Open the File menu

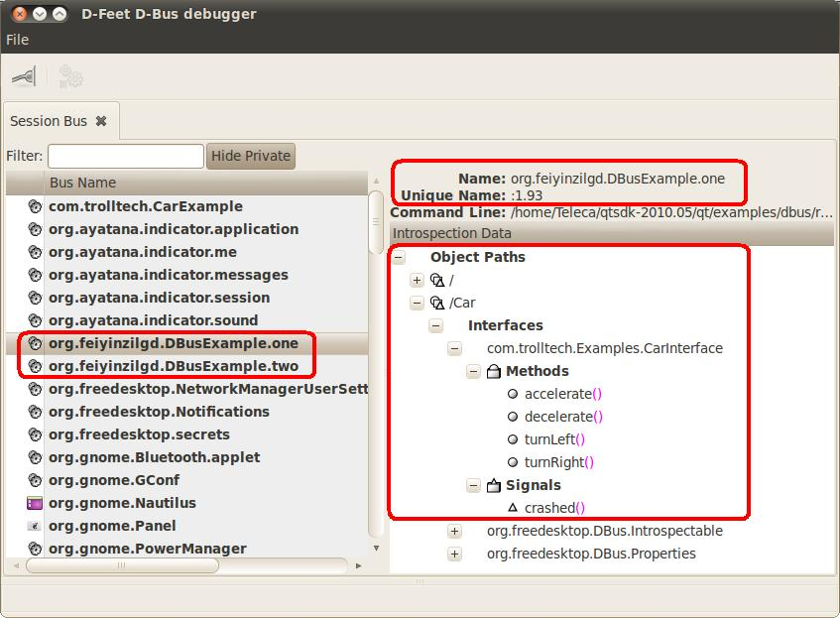pos(18,40)
